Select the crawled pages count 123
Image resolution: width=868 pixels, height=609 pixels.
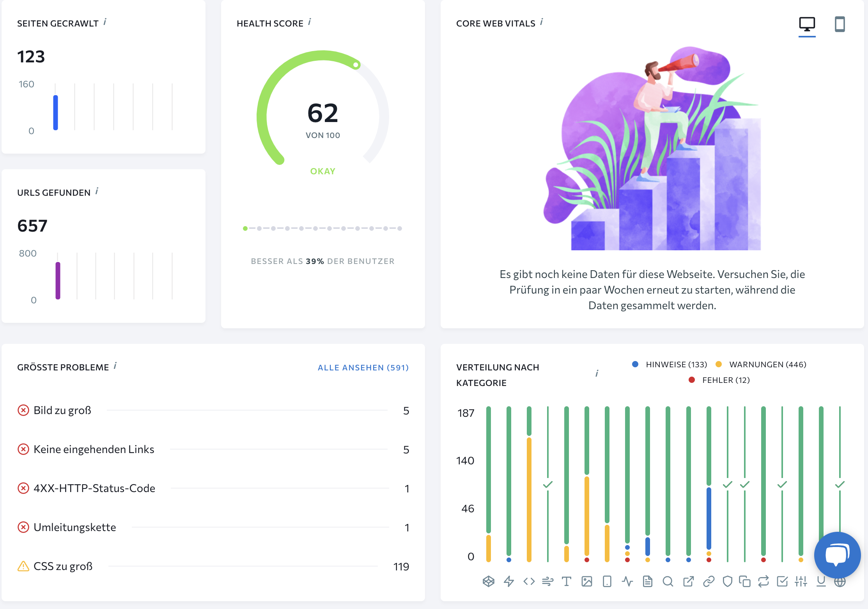[31, 57]
